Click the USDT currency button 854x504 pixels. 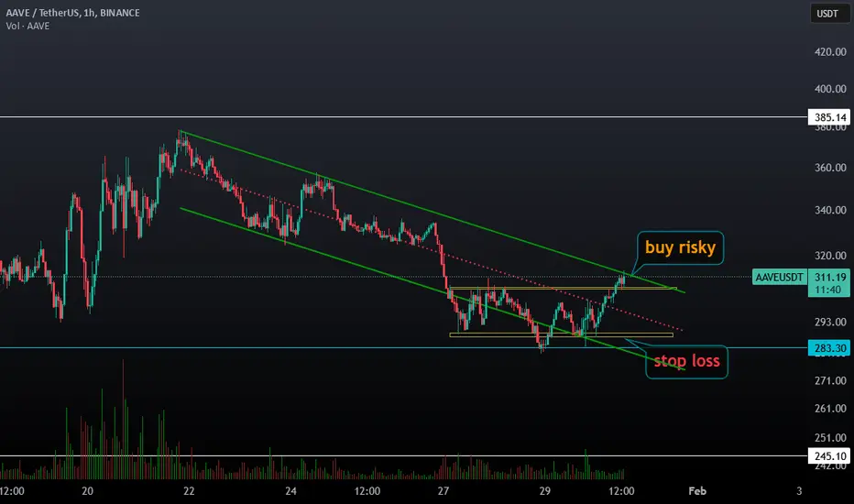(829, 14)
